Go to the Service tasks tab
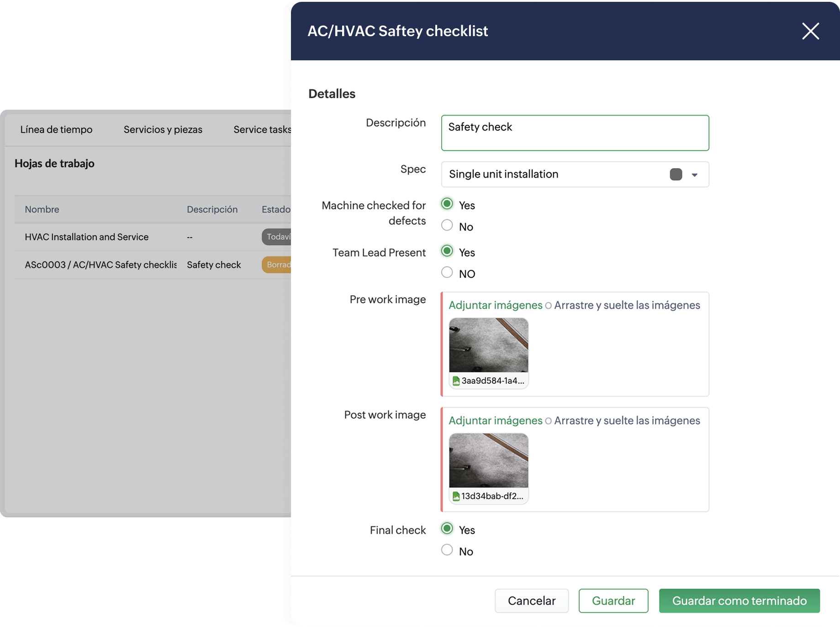 262,130
